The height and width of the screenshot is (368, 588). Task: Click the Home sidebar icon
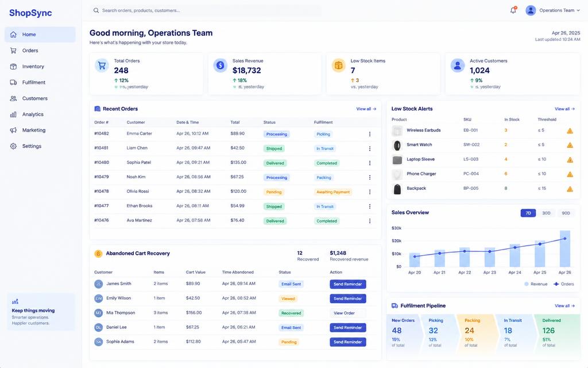[14, 34]
